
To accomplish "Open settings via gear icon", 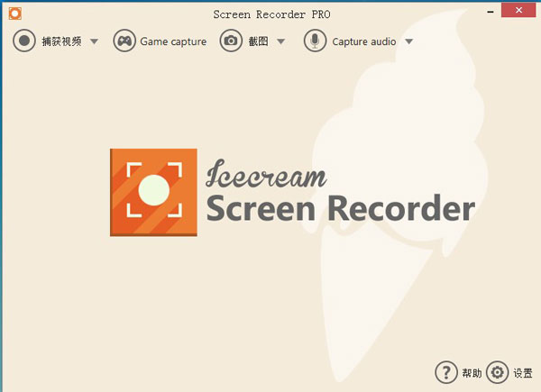I will coord(497,372).
